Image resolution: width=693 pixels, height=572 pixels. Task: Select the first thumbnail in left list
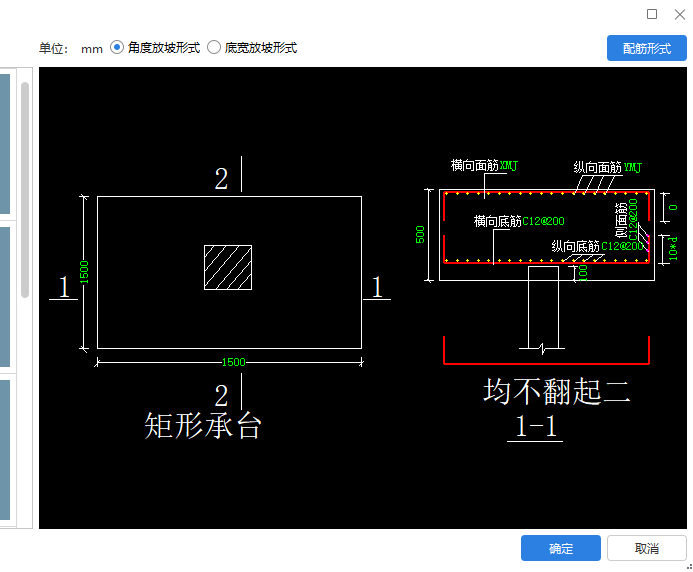coord(5,144)
